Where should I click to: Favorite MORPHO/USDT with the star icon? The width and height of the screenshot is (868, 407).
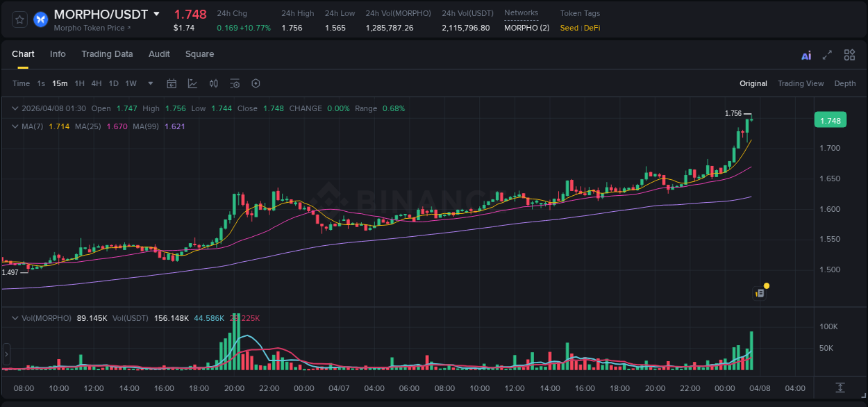click(19, 19)
